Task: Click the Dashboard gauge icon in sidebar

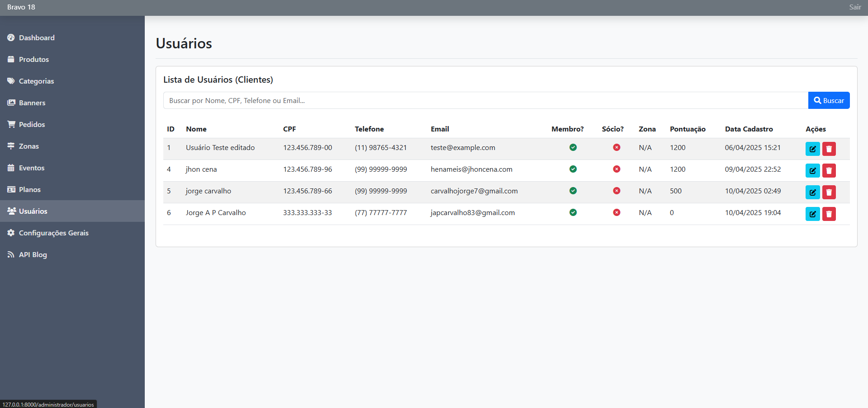Action: (11, 38)
